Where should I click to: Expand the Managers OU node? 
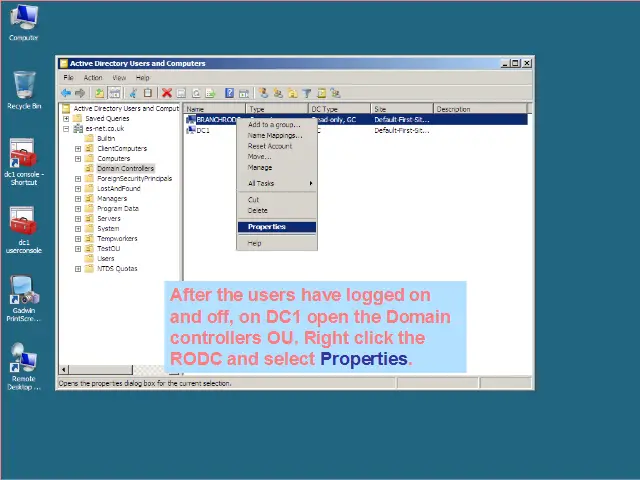(x=78, y=199)
